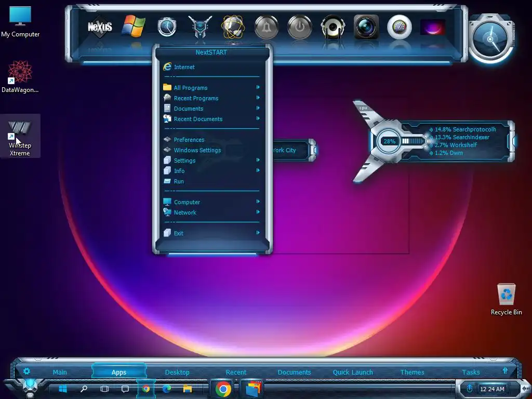Choose Exit in the NextSTART menu
The image size is (532, 399).
tap(211, 233)
